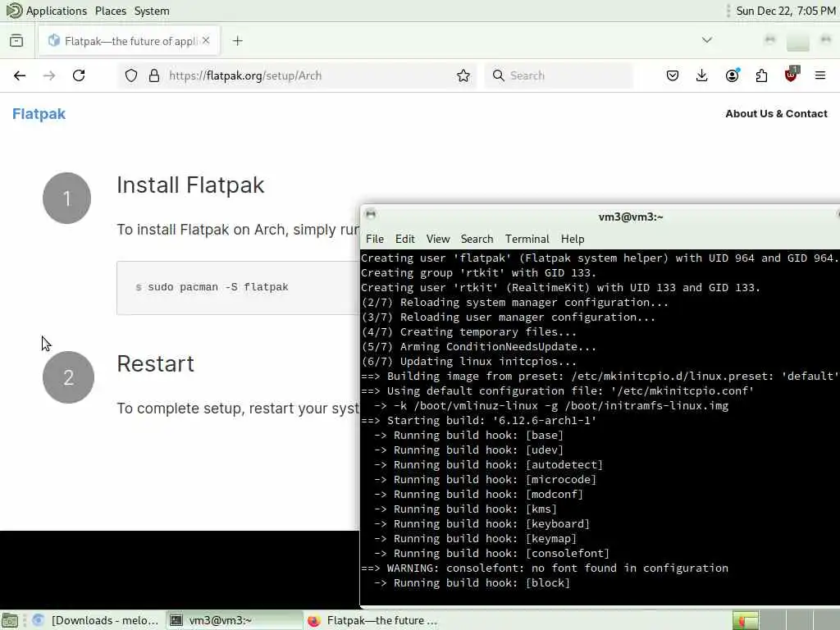Open the extensions puzzle icon
Viewport: 840px width, 630px height.
point(761,75)
